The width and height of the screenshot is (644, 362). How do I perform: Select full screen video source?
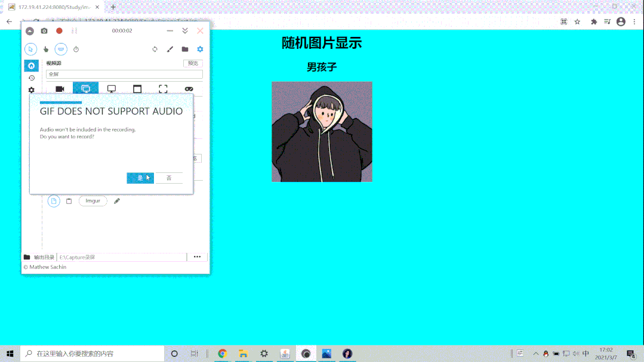click(85, 89)
